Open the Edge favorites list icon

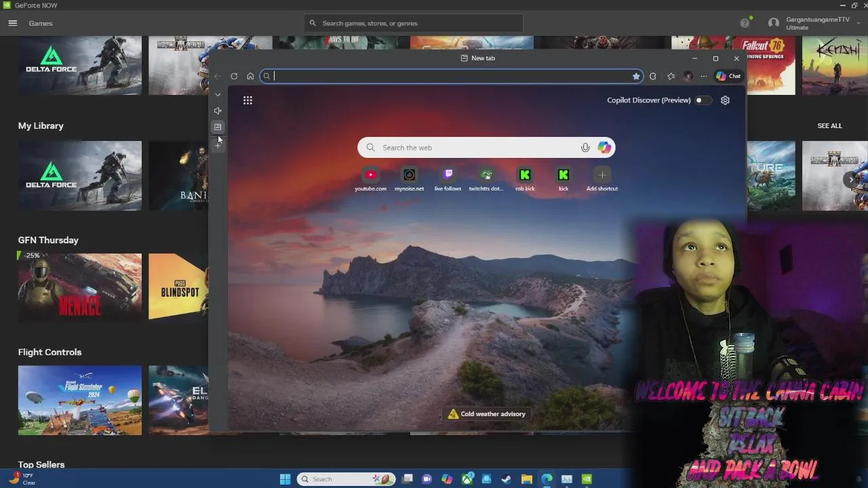[671, 76]
